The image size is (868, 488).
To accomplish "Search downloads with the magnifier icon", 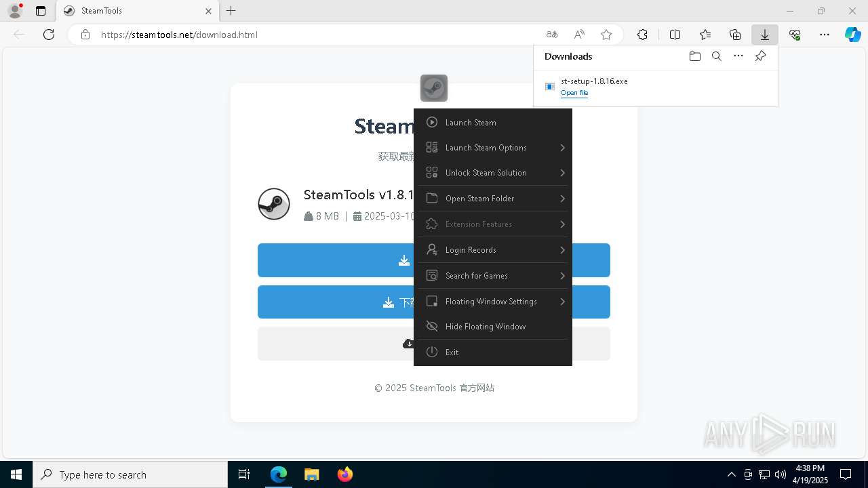I will [717, 56].
